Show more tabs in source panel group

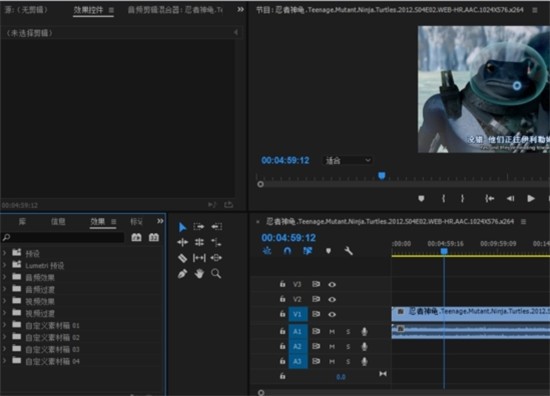coord(240,9)
